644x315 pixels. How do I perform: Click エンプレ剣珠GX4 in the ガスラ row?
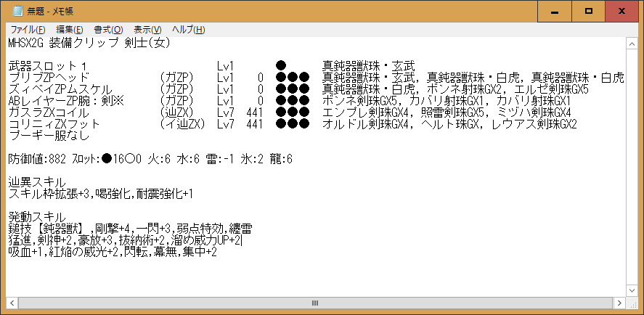click(367, 112)
